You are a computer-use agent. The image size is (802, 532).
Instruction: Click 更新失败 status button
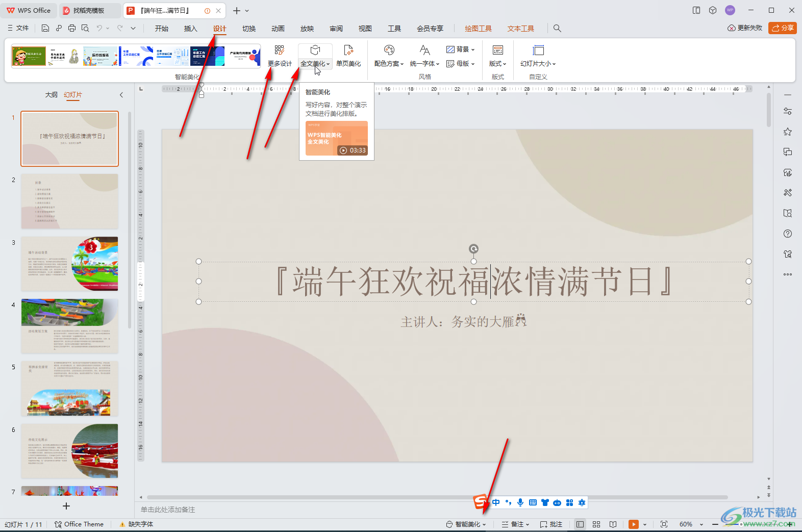(745, 28)
